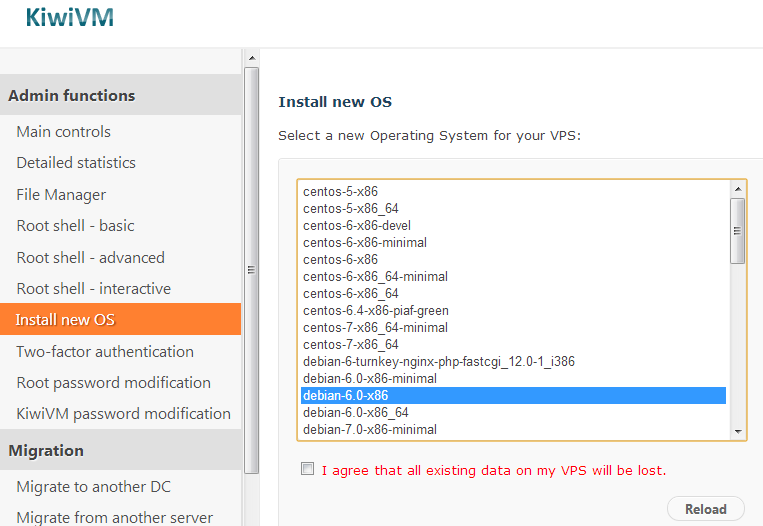Click the OS list scrollbar thumb
The image size is (763, 526).
[x=738, y=231]
